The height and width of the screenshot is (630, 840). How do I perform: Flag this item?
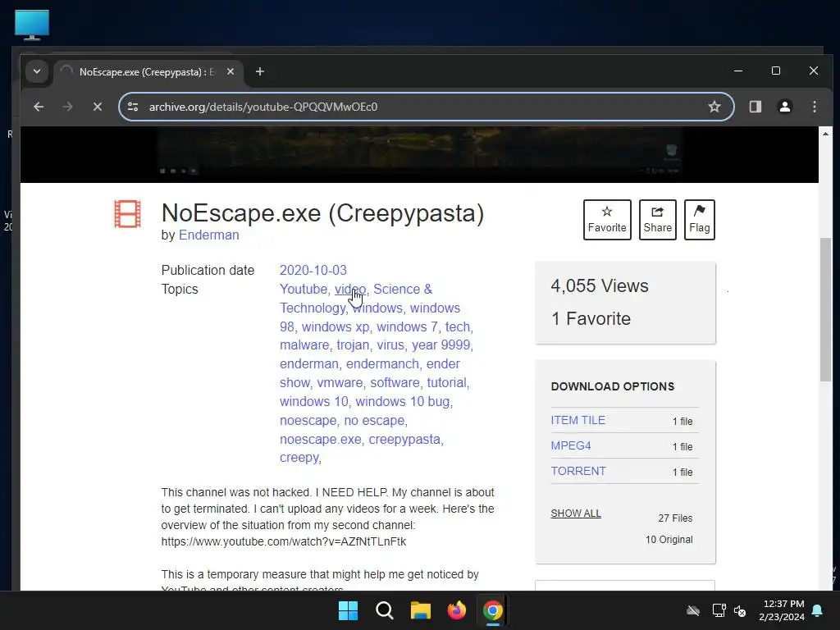[x=699, y=220]
